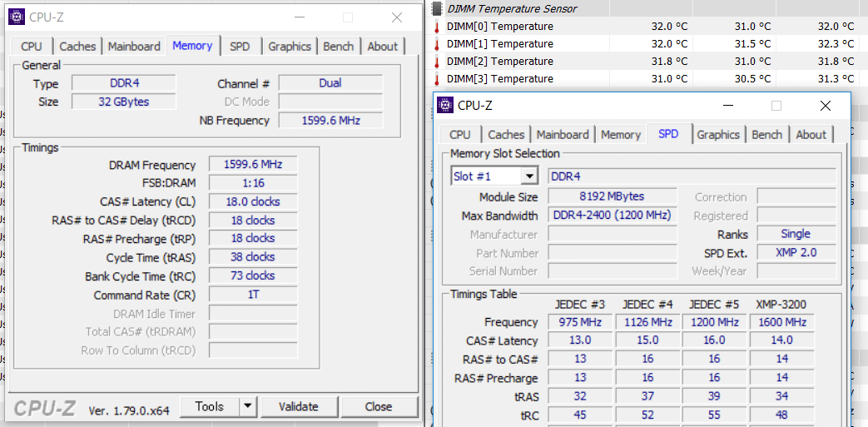
Task: Select Memory tab in left CPU-Z window
Action: tap(192, 46)
